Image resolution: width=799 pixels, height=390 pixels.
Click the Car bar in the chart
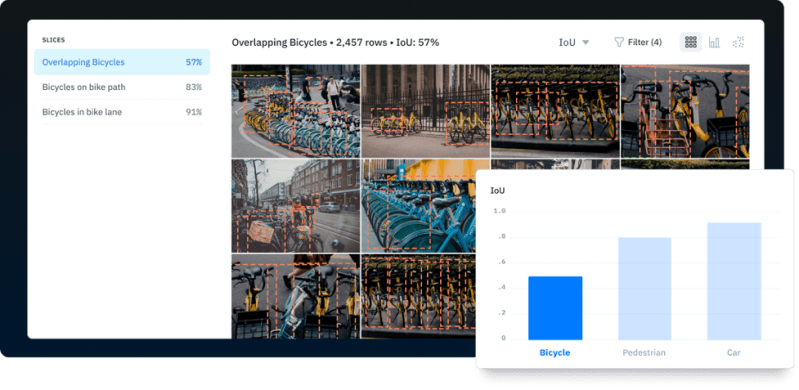coord(734,281)
